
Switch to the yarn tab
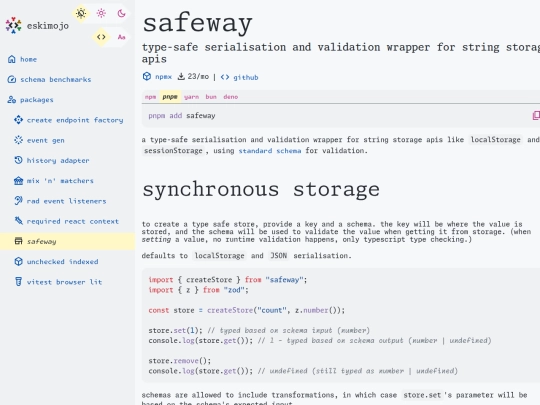tap(191, 97)
